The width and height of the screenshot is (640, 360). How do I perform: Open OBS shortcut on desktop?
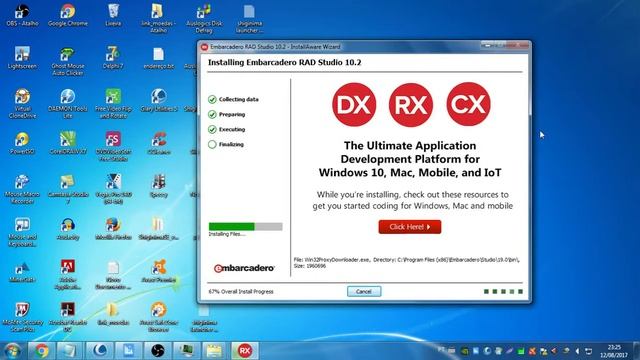22,15
